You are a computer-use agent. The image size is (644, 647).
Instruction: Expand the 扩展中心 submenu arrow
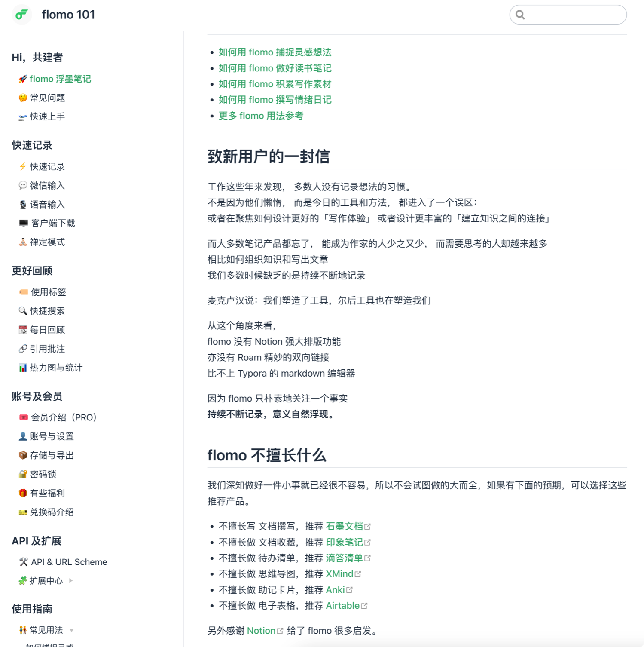pos(71,581)
